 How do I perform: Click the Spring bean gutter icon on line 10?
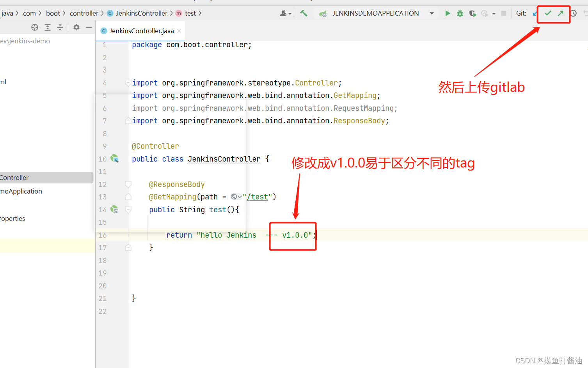pos(114,158)
